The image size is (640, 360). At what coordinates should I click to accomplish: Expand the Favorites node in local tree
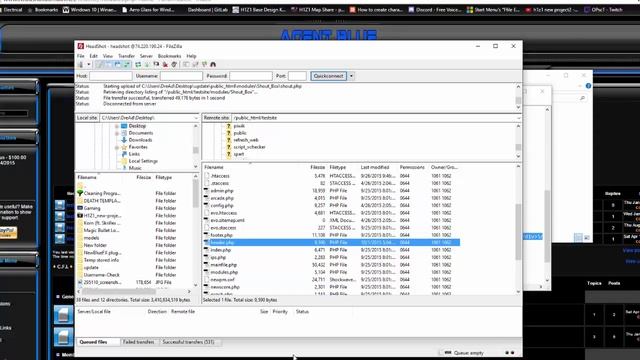[x=117, y=147]
